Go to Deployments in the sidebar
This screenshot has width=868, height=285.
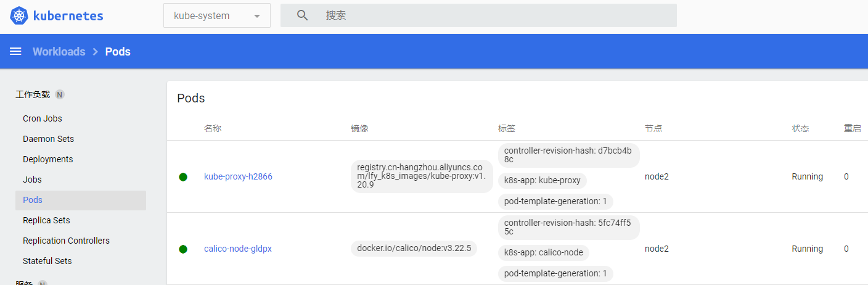pyautogui.click(x=48, y=159)
